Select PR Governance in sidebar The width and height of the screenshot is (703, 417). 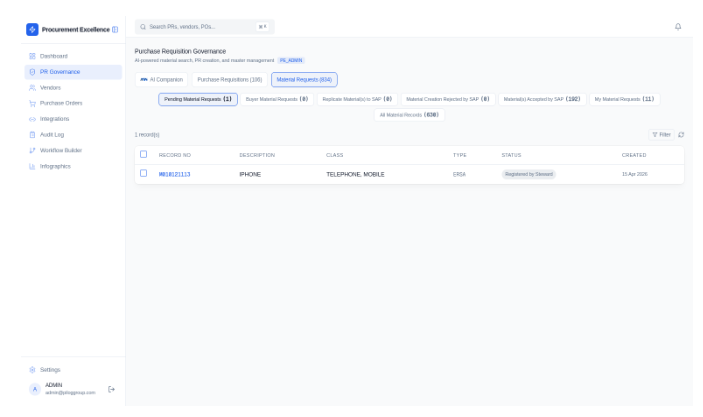(x=73, y=72)
